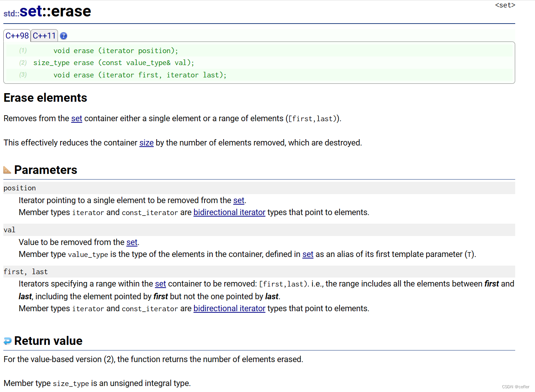
Task: Click the blue help question mark icon
Action: 64,36
